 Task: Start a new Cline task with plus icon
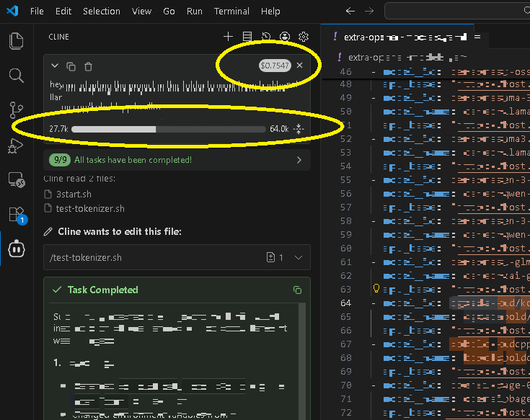click(x=229, y=37)
